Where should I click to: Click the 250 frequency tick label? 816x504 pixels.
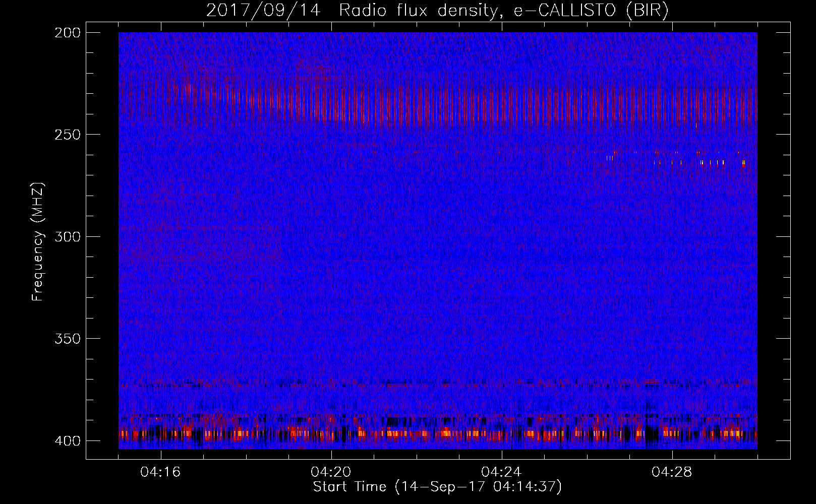point(68,135)
